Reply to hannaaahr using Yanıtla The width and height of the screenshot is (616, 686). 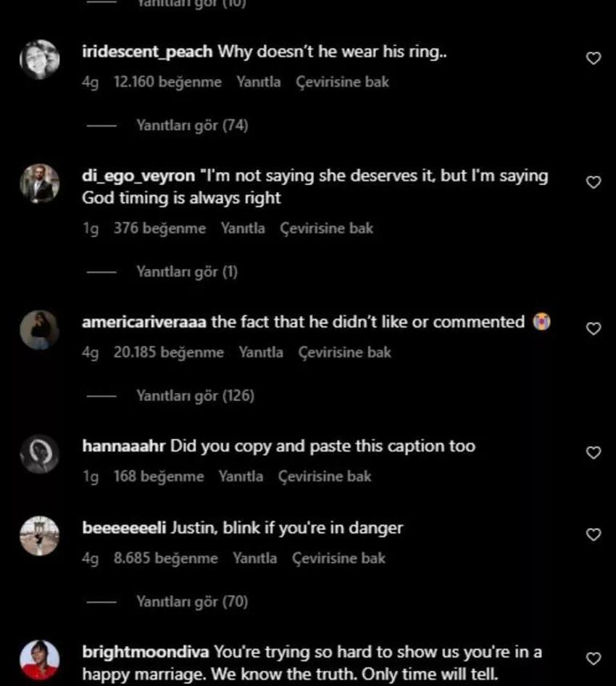(241, 476)
